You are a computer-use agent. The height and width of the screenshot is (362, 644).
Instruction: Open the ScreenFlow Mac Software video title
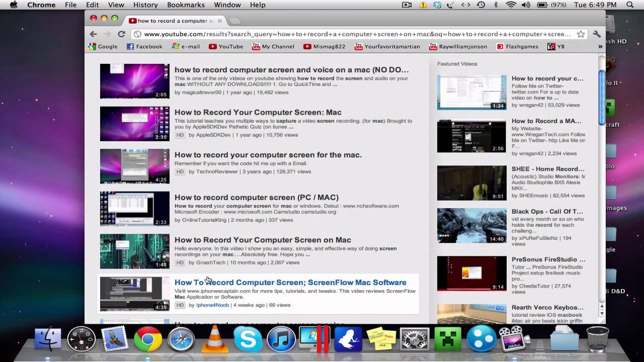290,282
